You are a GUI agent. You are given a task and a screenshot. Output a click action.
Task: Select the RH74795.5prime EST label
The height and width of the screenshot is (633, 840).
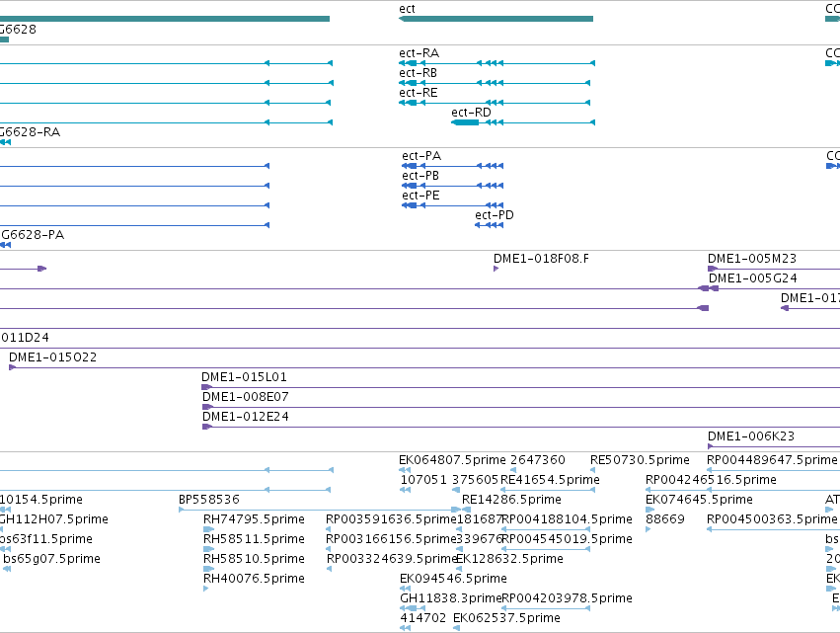[x=254, y=519]
